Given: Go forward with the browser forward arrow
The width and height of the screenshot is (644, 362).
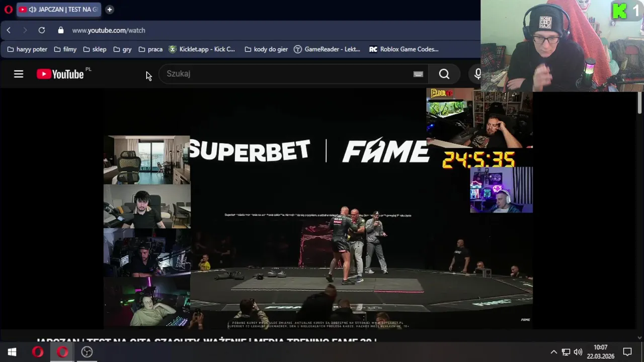Looking at the screenshot, I should pyautogui.click(x=25, y=30).
